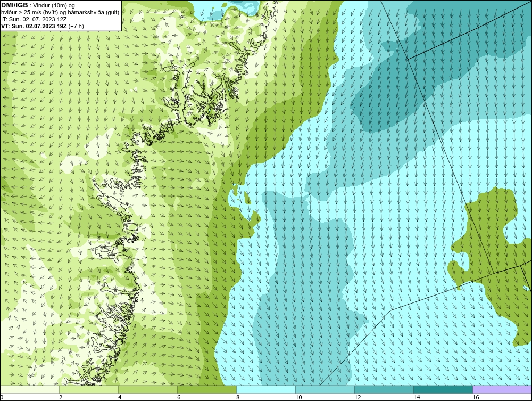
Task: Click the "Vindur (10m) og" label
Action: pyautogui.click(x=54, y=5)
